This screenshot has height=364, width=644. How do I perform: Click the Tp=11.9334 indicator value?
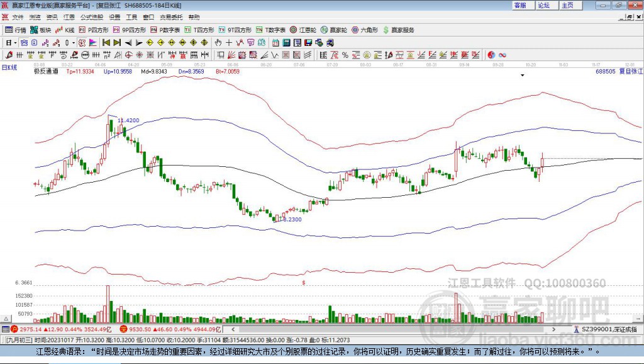tap(80, 71)
